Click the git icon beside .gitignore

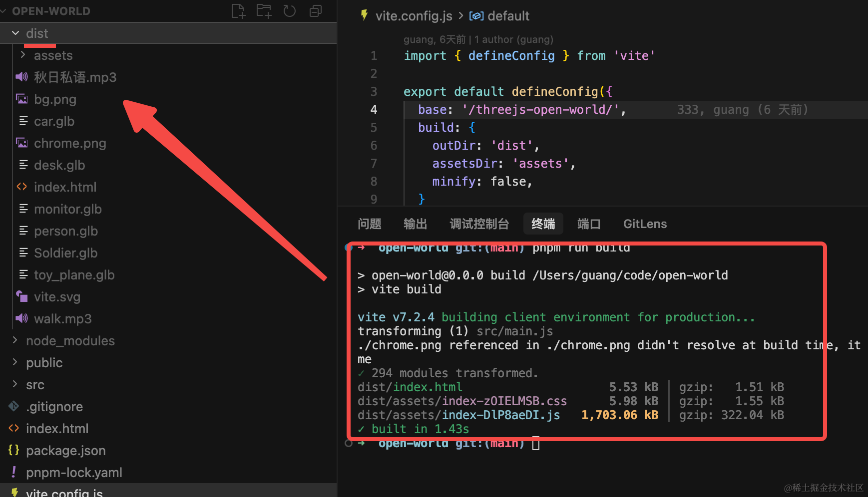14,406
